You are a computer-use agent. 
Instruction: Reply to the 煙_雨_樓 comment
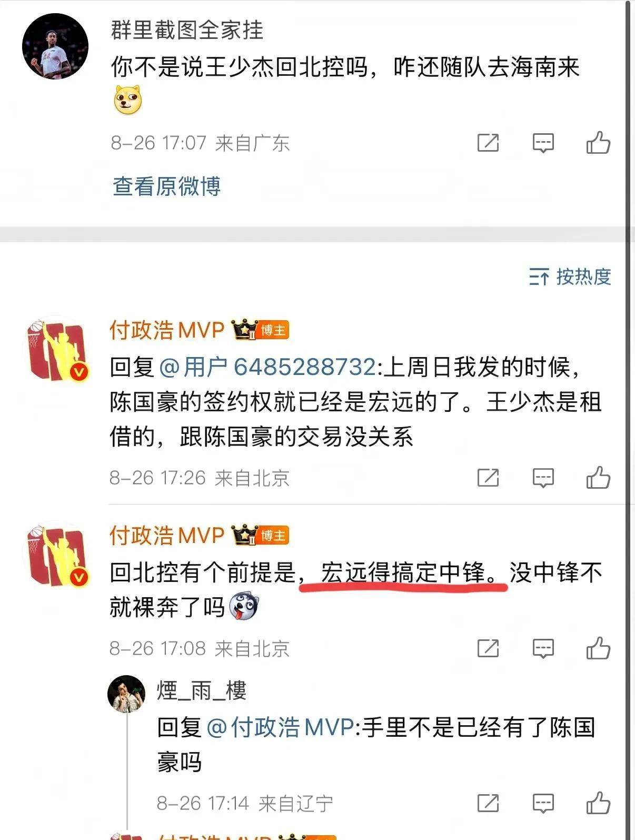tap(543, 803)
